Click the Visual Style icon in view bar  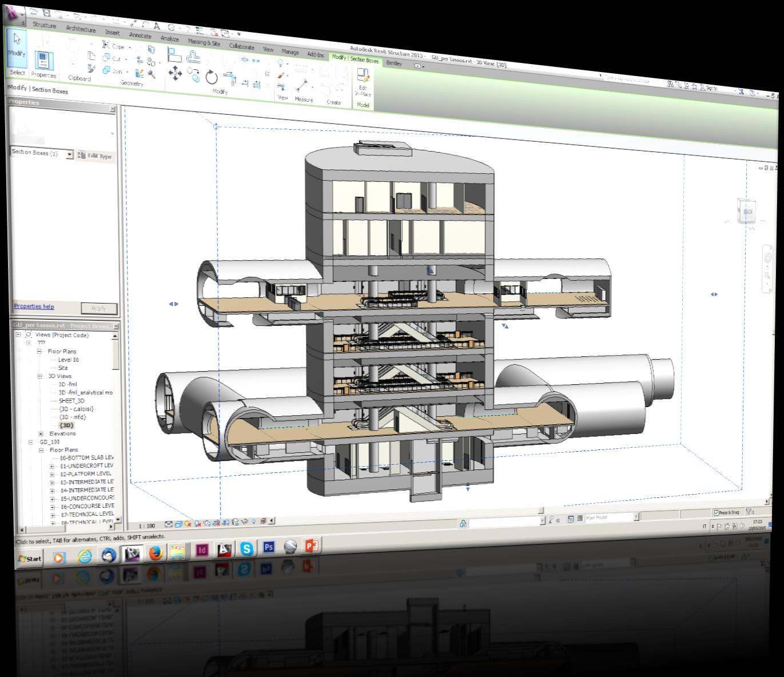coord(179,524)
